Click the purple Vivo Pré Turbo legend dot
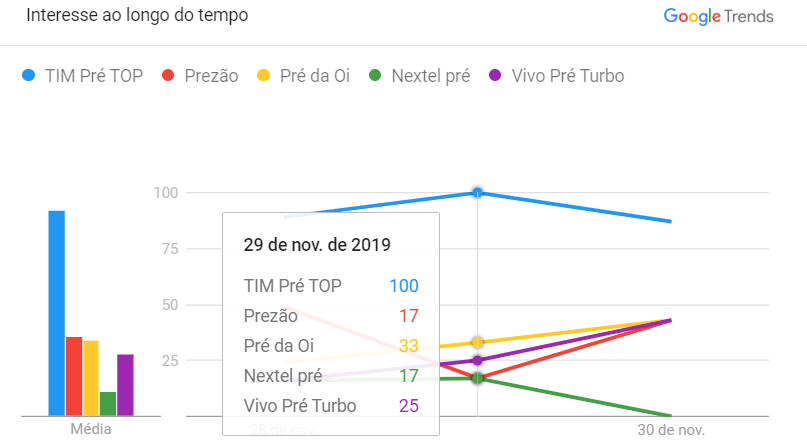 (494, 75)
